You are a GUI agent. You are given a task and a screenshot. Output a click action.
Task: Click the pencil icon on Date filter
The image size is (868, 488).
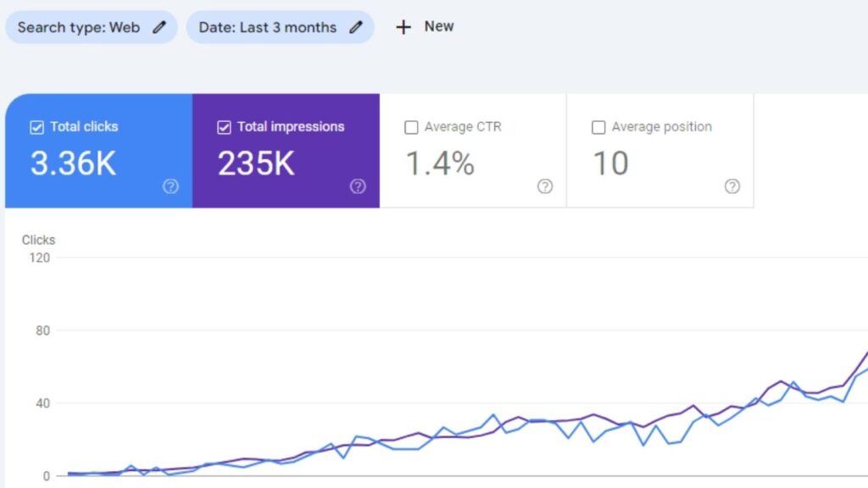click(356, 27)
